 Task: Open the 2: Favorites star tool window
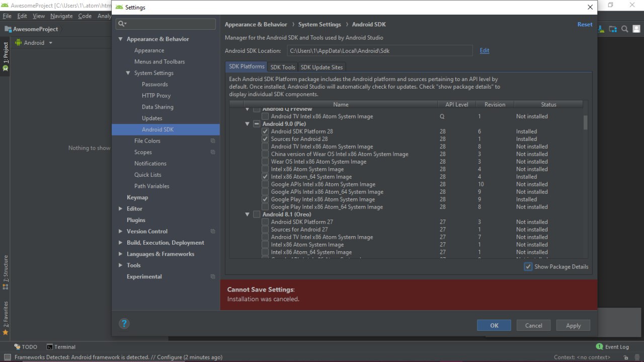click(6, 318)
